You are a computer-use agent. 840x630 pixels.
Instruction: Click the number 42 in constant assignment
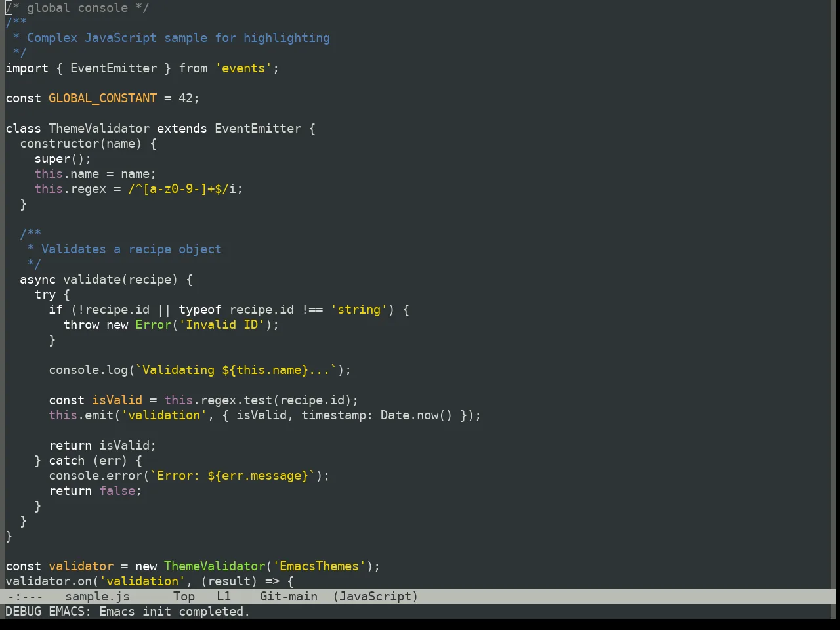(x=186, y=98)
